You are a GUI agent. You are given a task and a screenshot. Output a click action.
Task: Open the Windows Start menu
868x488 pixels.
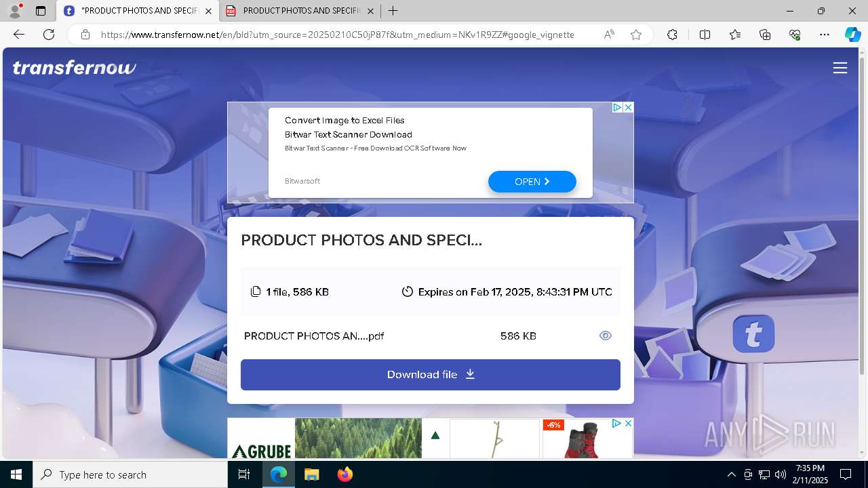pos(16,474)
